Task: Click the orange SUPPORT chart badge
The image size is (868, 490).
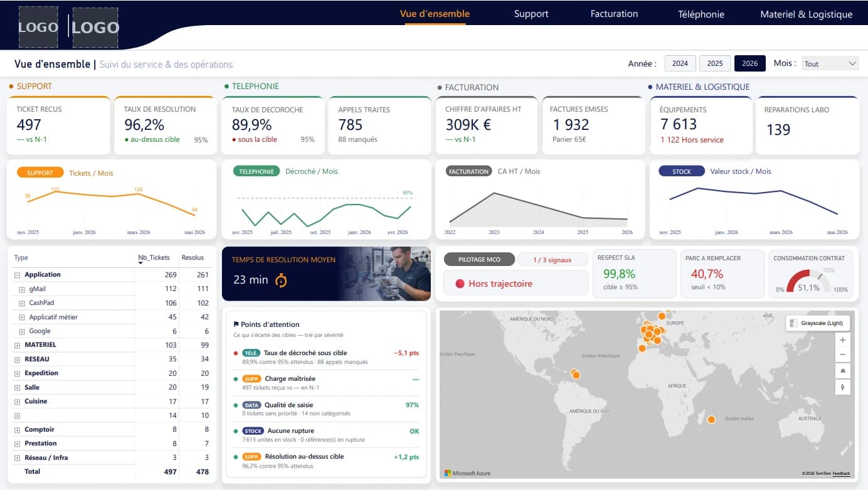Action: point(40,173)
